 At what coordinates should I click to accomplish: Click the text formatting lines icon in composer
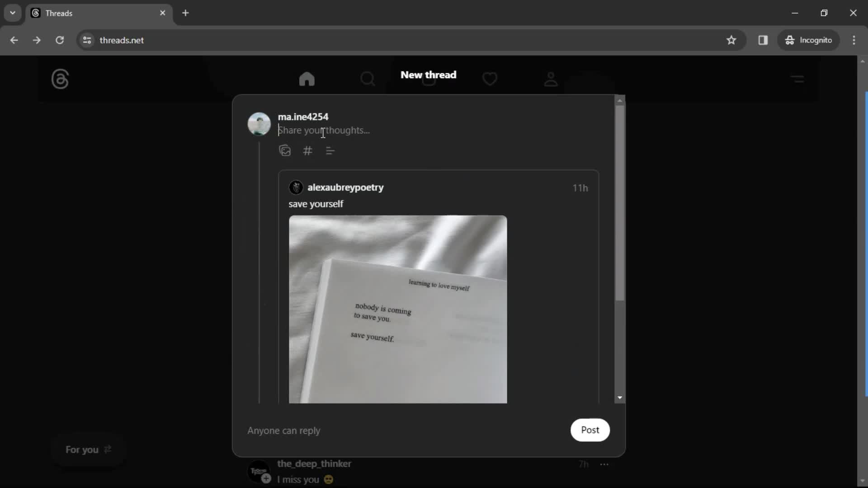pos(331,151)
